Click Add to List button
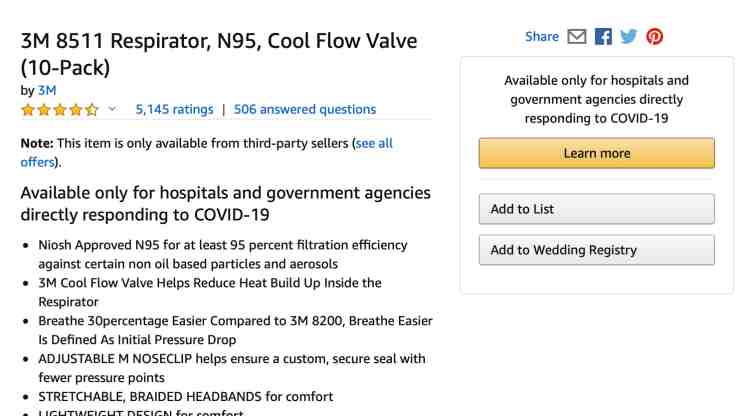 pos(597,209)
